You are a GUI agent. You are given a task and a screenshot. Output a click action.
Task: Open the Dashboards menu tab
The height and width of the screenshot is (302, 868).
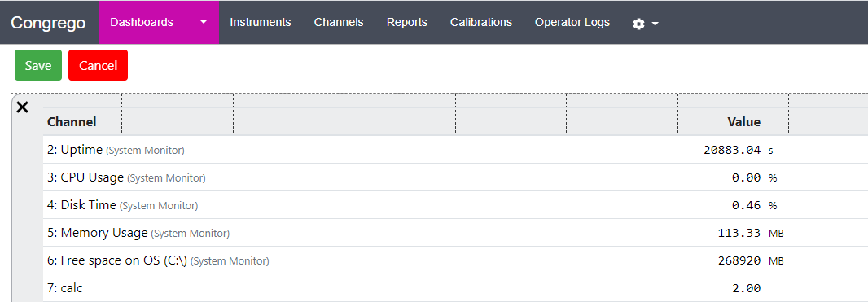click(x=142, y=22)
